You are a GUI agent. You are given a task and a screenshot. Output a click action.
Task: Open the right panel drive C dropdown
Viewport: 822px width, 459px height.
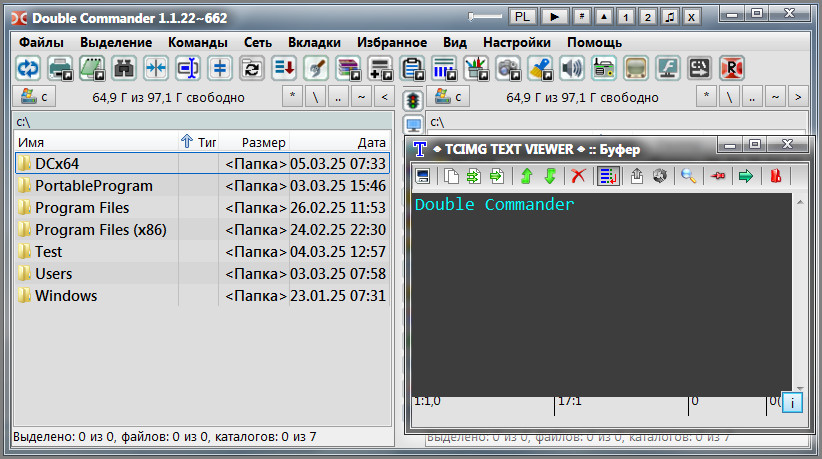pos(448,97)
